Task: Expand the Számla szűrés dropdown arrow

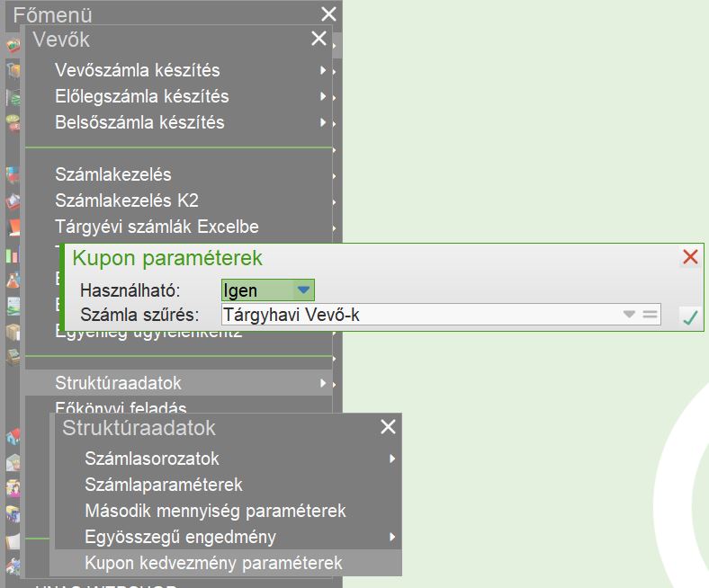Action: pyautogui.click(x=629, y=314)
